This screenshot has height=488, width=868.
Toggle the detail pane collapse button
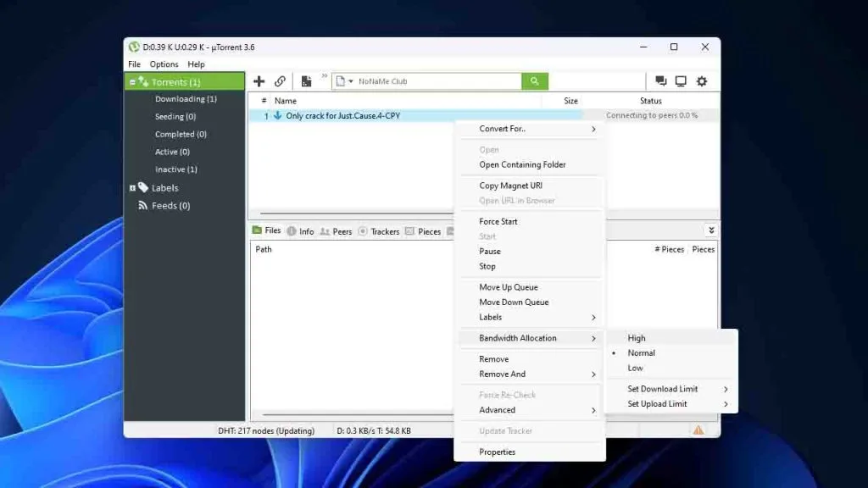tap(711, 230)
